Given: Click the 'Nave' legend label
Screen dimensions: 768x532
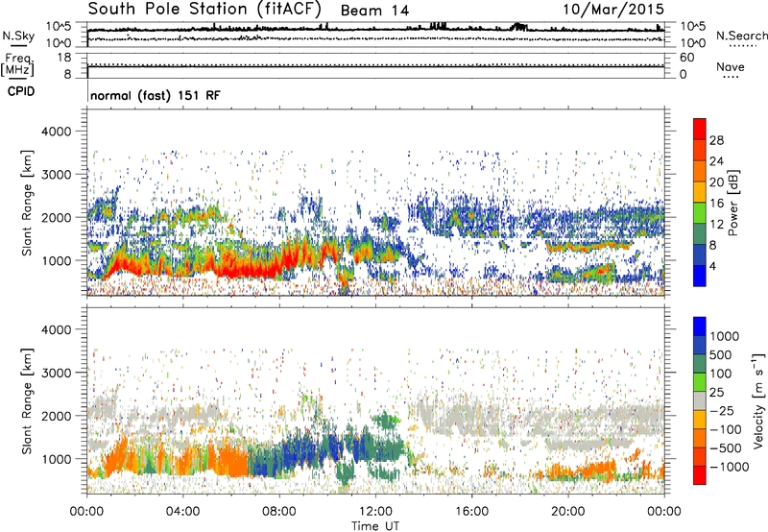Looking at the screenshot, I should click(x=731, y=67).
